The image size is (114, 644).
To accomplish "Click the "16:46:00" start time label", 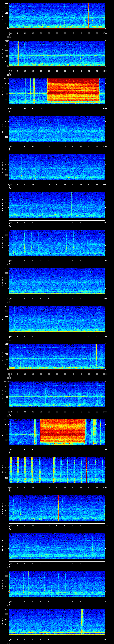I will pyautogui.click(x=9, y=33).
